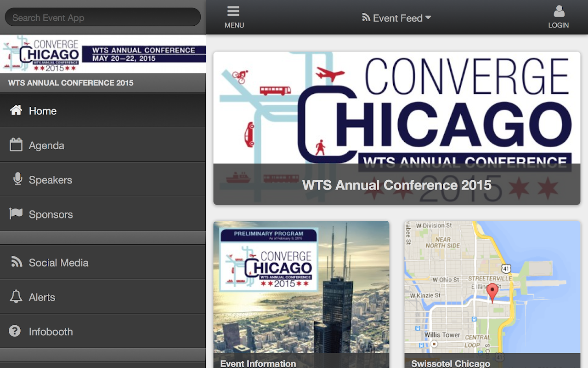Open the hamburger MENU icon
The height and width of the screenshot is (368, 588).
pos(233,11)
